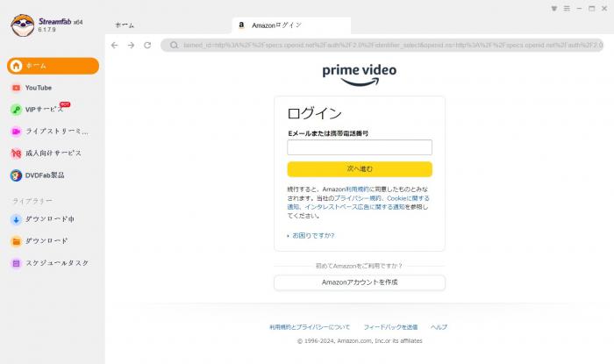This screenshot has height=364, width=614.
Task: Click the copyright 1996-2024 Amazon.com text
Action: pos(360,341)
